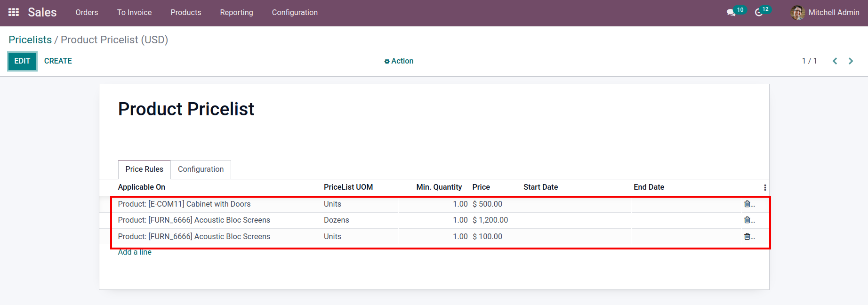Sort by the End Date column header

[649, 187]
